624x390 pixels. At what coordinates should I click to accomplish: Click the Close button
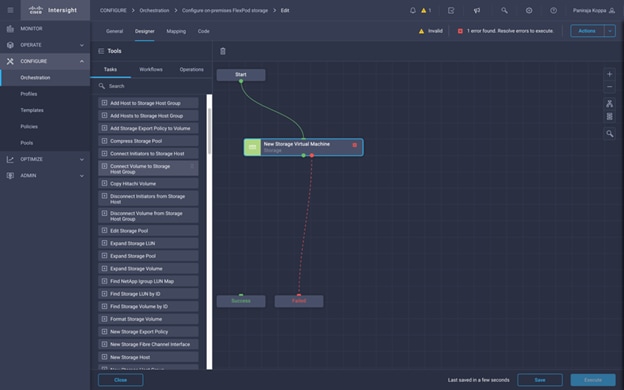point(121,380)
